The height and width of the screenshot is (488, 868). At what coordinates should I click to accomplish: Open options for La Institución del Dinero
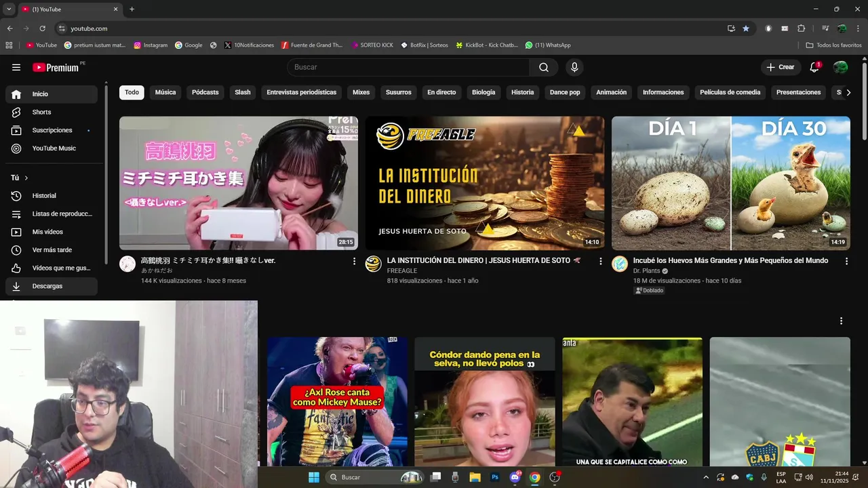(600, 261)
